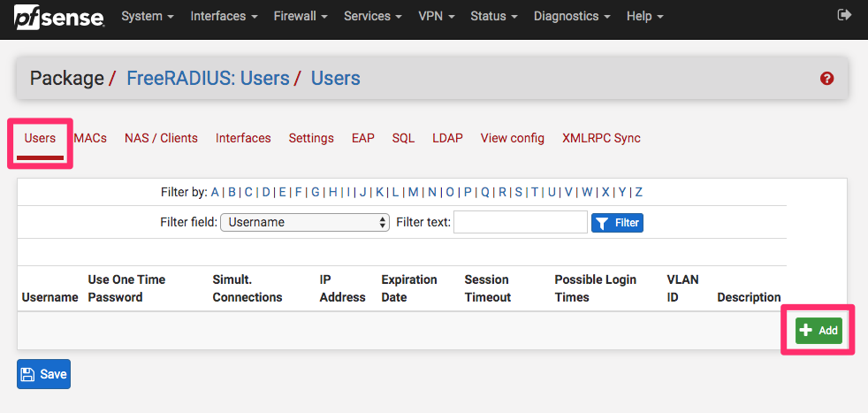Click the Expiration Date column header
This screenshot has height=413, width=868.
click(x=409, y=288)
